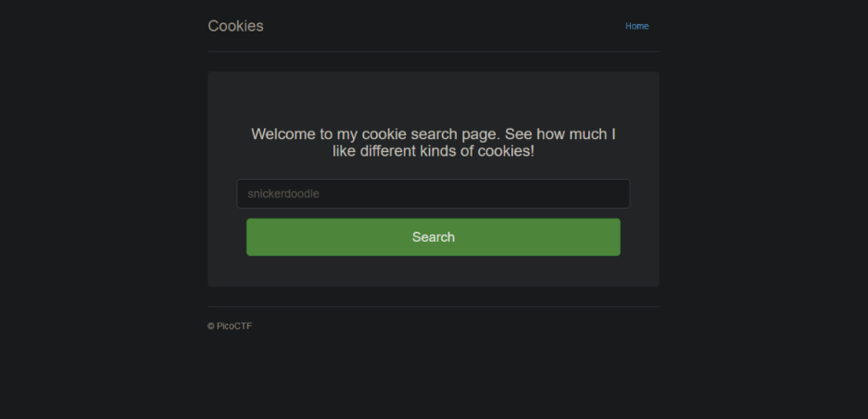Activate the text field above Search
The height and width of the screenshot is (419, 868).
[x=433, y=194]
